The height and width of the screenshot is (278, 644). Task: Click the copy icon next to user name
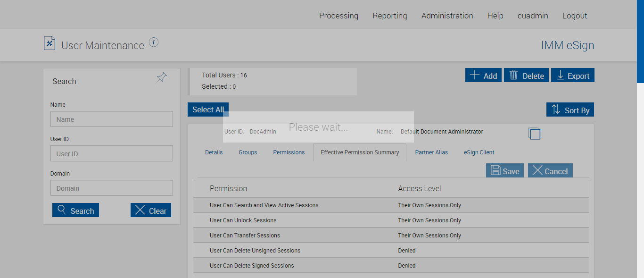coord(534,133)
